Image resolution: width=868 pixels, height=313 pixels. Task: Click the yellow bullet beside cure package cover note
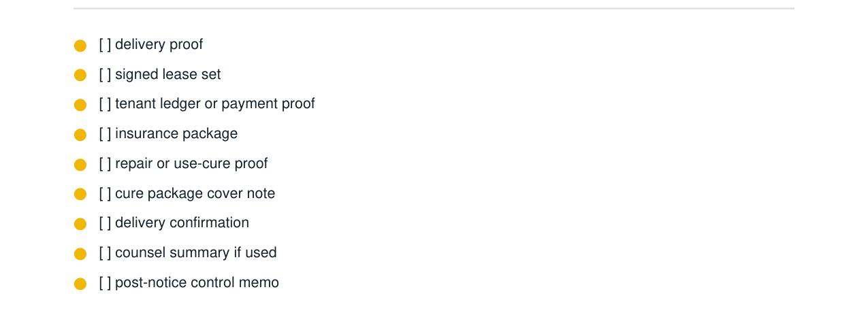click(x=80, y=194)
